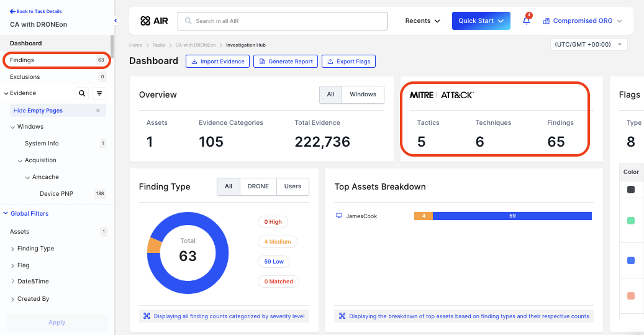Viewport: 644px width, 335px height.
Task: Click the Generate Report button
Action: (286, 62)
